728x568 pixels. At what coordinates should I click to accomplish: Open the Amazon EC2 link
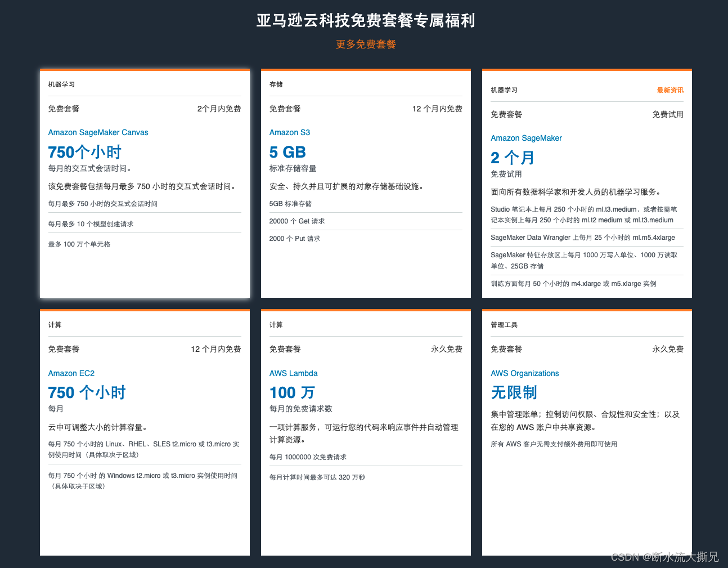(71, 373)
